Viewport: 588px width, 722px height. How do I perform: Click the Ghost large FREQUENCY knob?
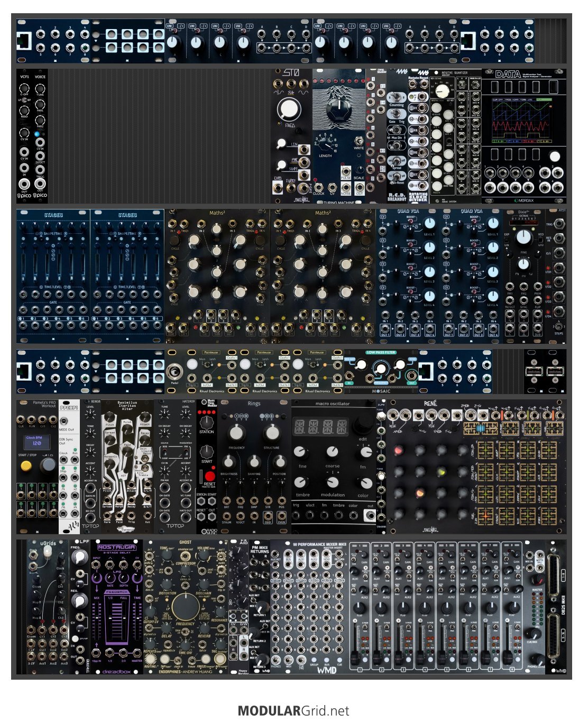[x=185, y=607]
